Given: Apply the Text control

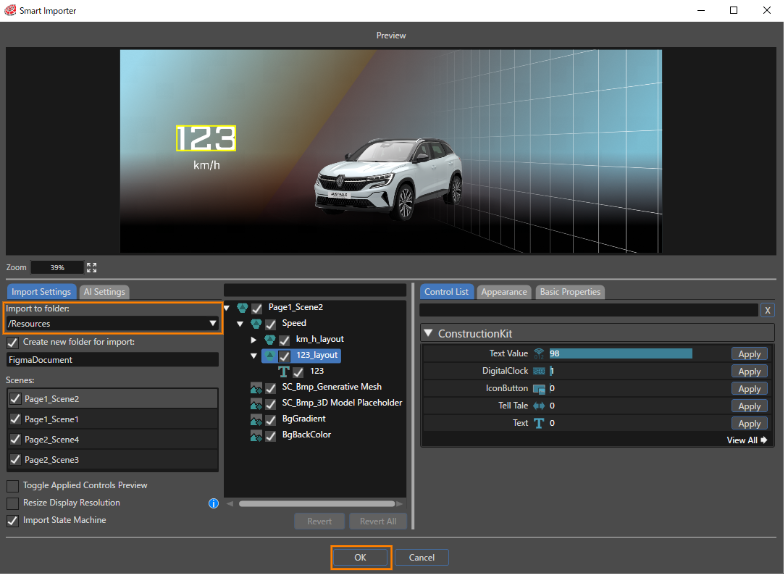Looking at the screenshot, I should (749, 424).
